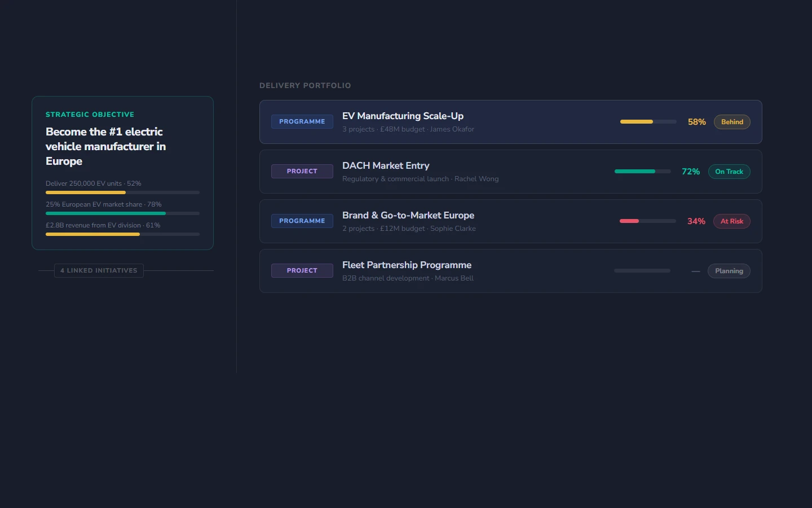
Task: Click the Deliver 250,000 EV units progress bar
Action: pyautogui.click(x=122, y=192)
